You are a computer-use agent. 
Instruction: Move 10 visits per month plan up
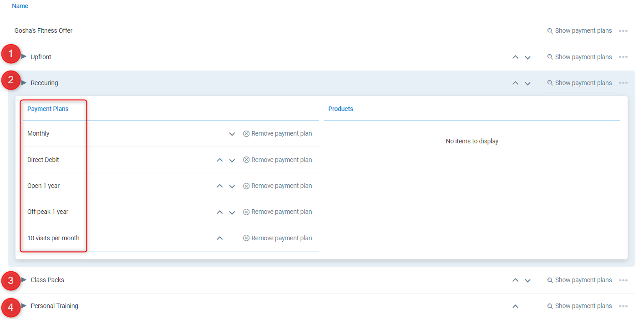click(x=220, y=238)
